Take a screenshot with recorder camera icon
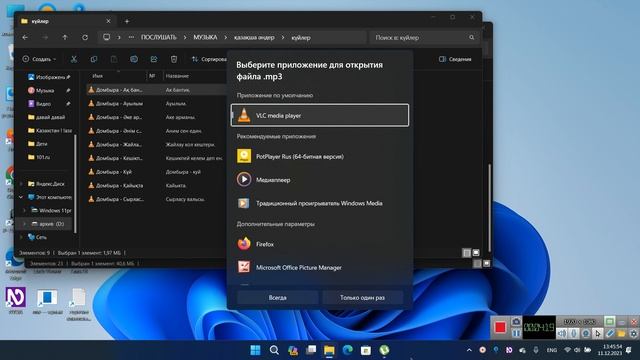640x360 pixels. pos(516,322)
